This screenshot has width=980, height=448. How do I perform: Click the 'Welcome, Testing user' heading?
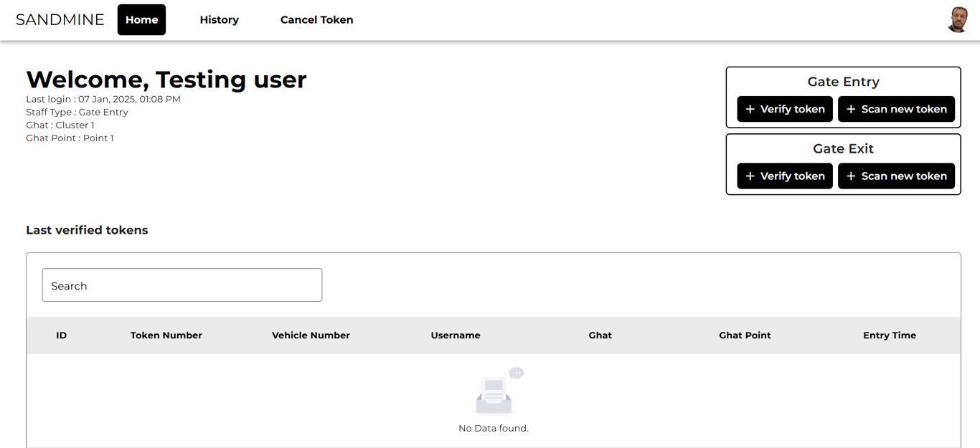point(166,80)
